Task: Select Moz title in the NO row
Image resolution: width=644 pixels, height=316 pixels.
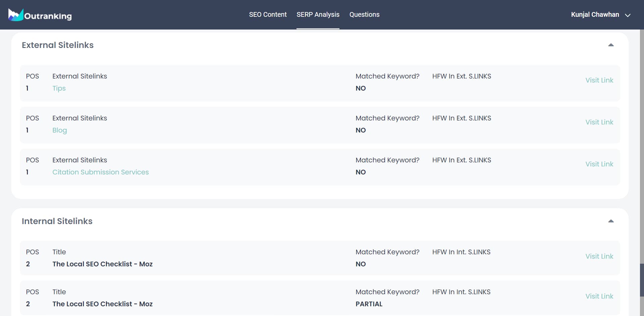Action: tap(103, 264)
